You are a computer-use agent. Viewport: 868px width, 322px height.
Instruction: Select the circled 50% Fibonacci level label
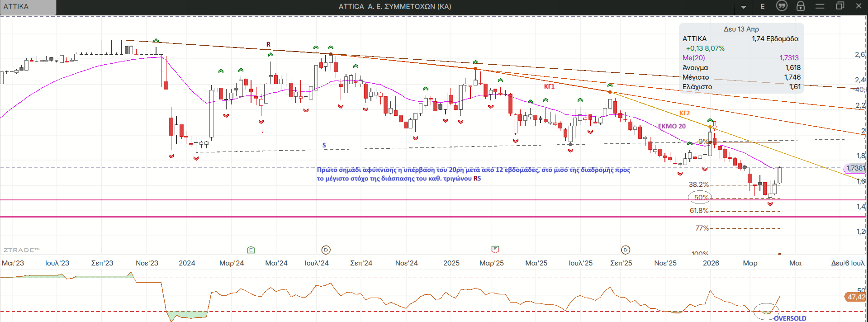pos(701,197)
